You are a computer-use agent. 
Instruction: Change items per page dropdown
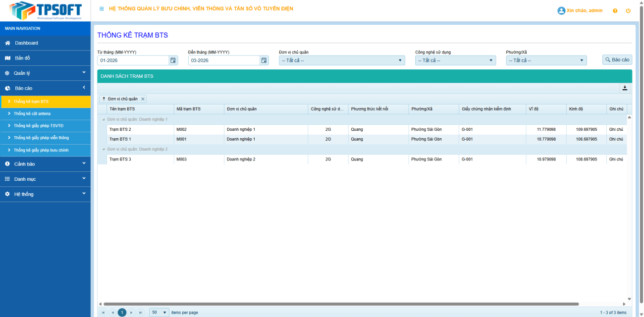tap(159, 313)
